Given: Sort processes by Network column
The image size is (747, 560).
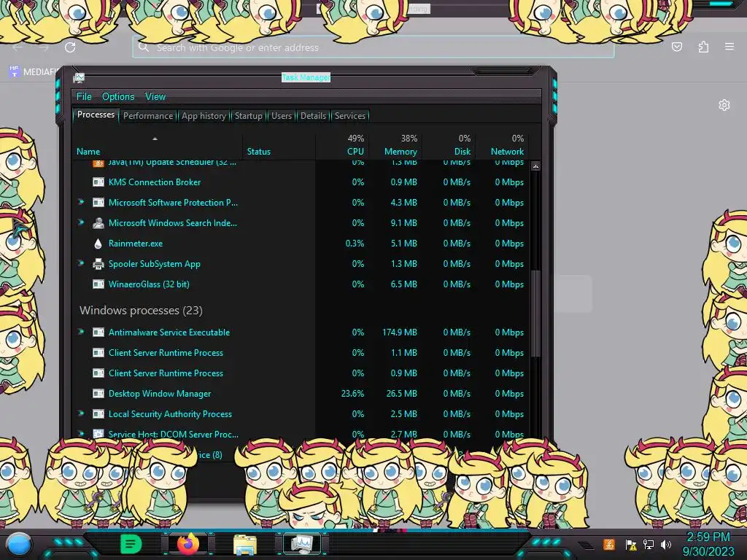Looking at the screenshot, I should click(507, 152).
